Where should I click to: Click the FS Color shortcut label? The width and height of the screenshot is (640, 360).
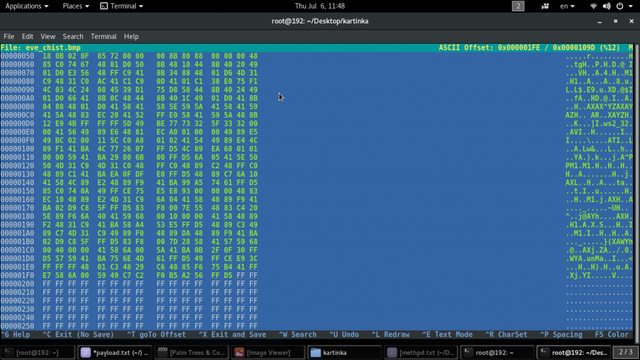click(x=612, y=334)
